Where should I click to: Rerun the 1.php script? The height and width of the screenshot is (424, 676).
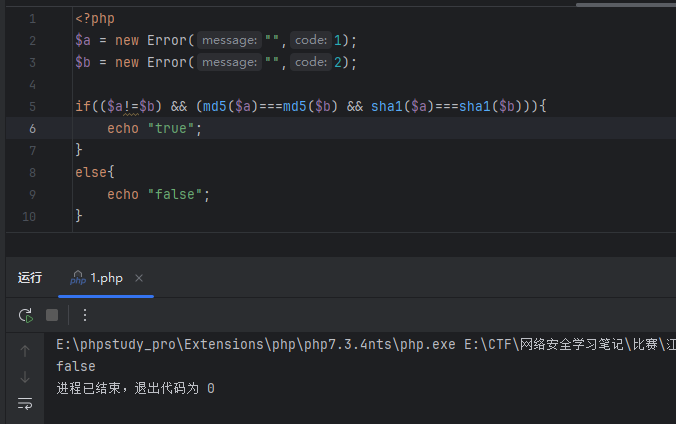point(25,315)
